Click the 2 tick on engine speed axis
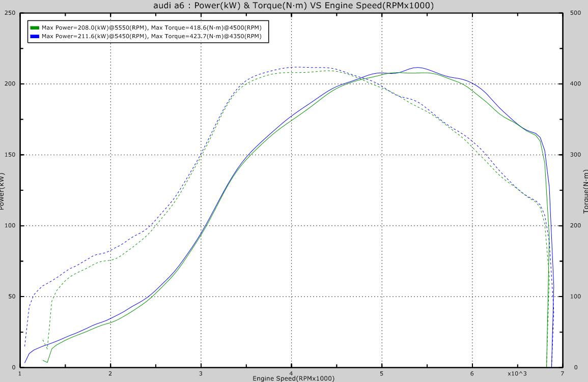Screen dimensions: 588x382 [110, 373]
